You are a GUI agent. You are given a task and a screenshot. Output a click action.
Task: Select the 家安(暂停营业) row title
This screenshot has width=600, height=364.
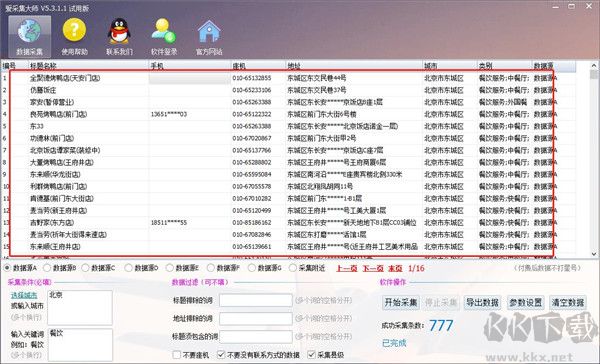tap(52, 102)
